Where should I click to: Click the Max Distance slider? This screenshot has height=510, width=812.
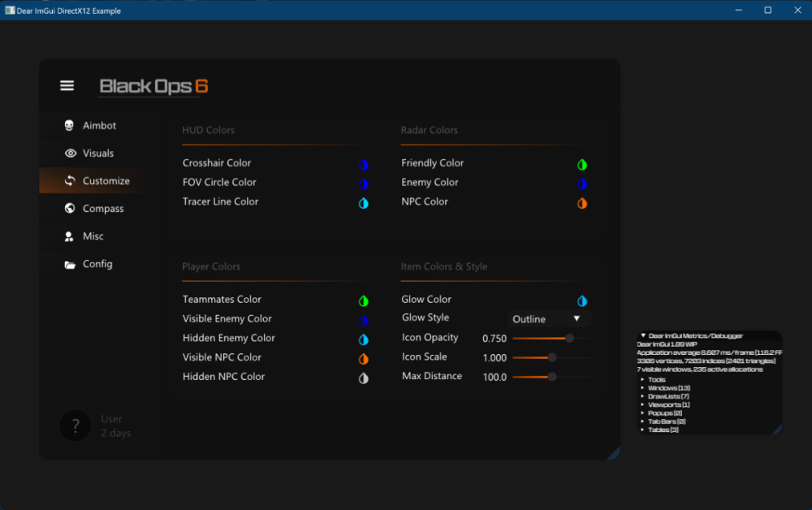(x=551, y=377)
